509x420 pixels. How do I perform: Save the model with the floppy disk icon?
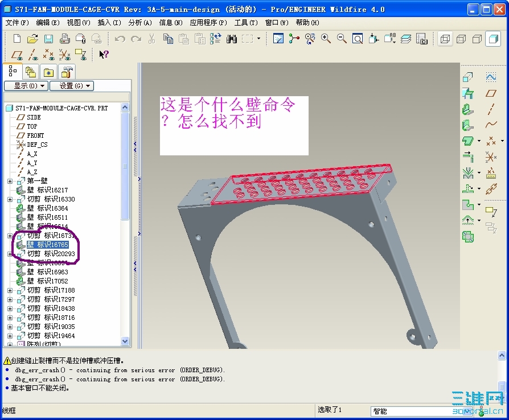click(49, 39)
